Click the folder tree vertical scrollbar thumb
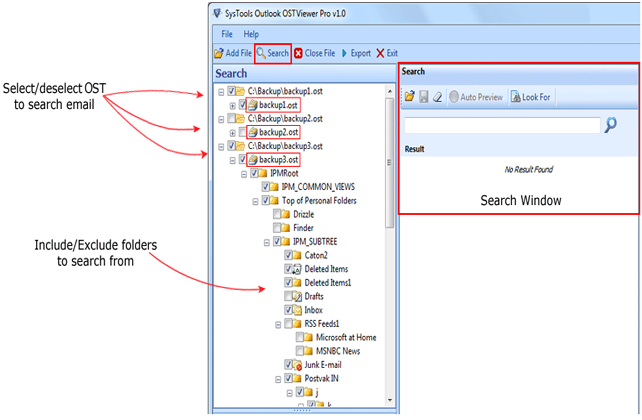 pos(390,163)
